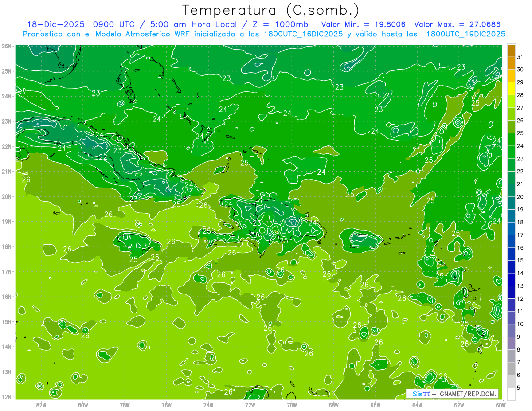This screenshot has width=532, height=411.
Task: Click the "1800UTC_19DIC2025" valid-until time text
Action: point(465,34)
